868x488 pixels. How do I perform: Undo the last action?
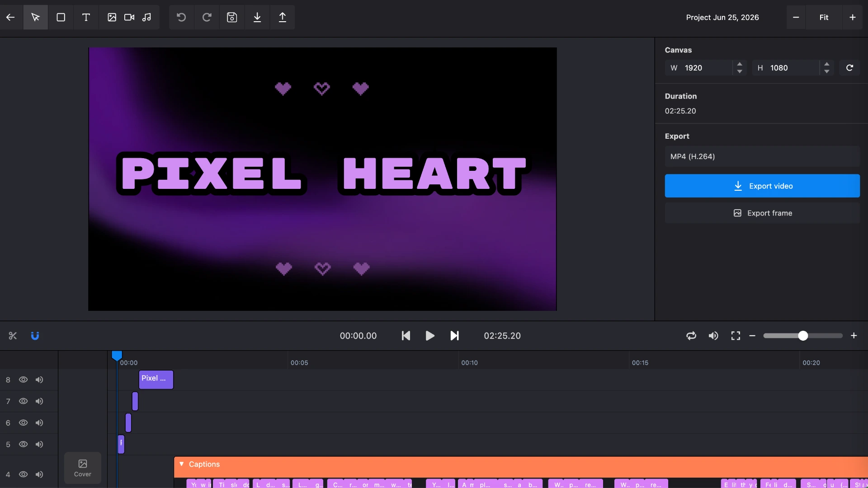coord(181,17)
